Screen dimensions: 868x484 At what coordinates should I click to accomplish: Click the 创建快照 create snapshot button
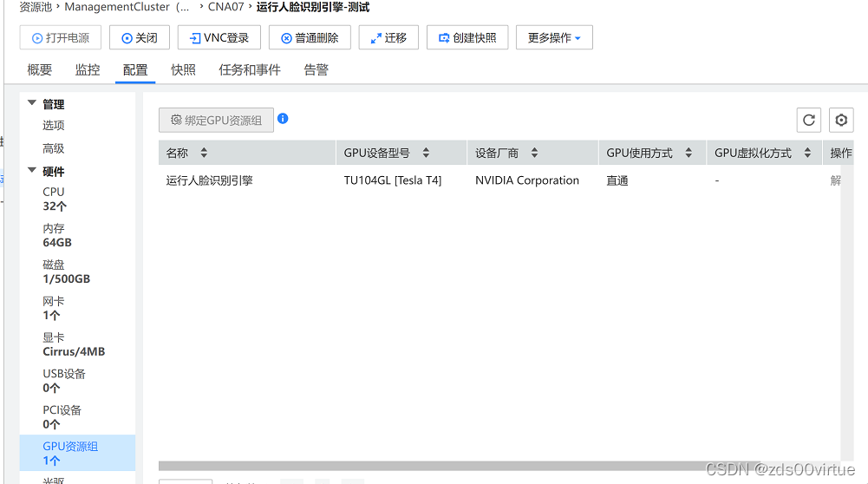click(467, 37)
